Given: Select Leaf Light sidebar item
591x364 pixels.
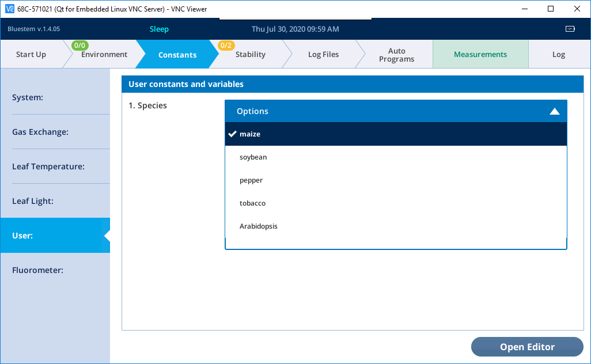Looking at the screenshot, I should point(55,201).
